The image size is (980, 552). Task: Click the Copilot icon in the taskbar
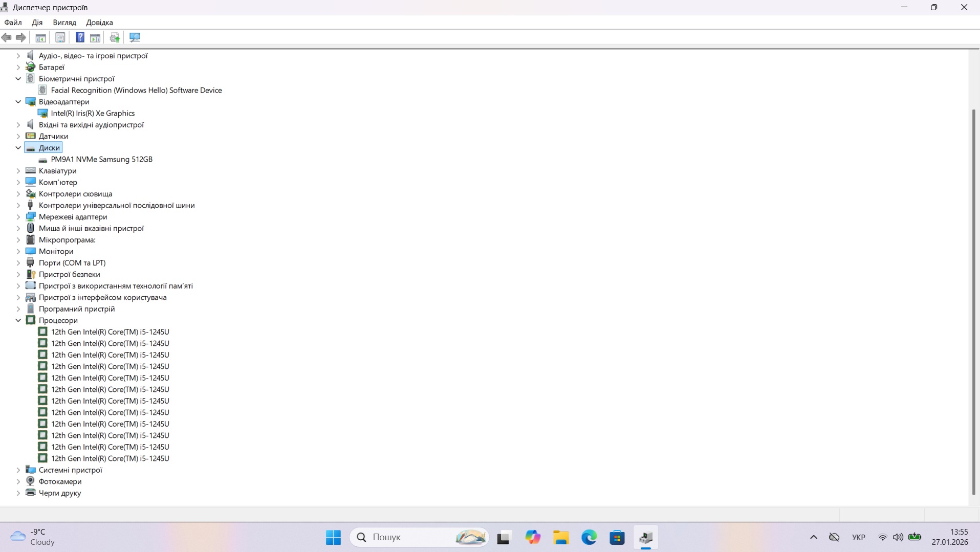(x=533, y=537)
